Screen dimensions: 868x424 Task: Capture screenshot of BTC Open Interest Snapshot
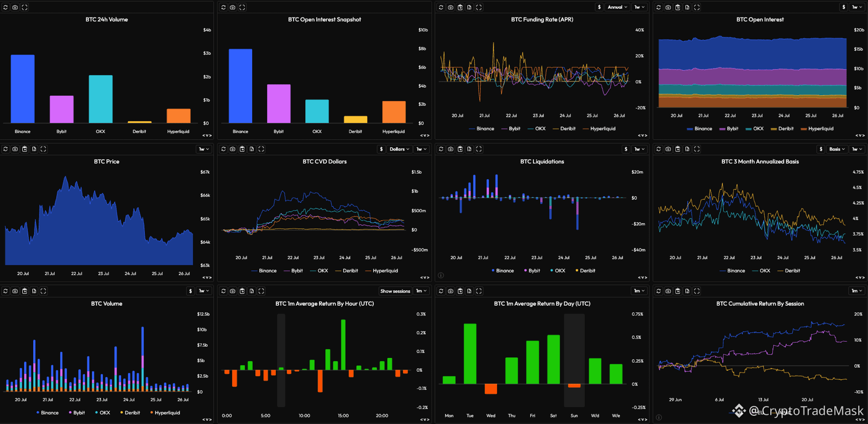point(233,7)
